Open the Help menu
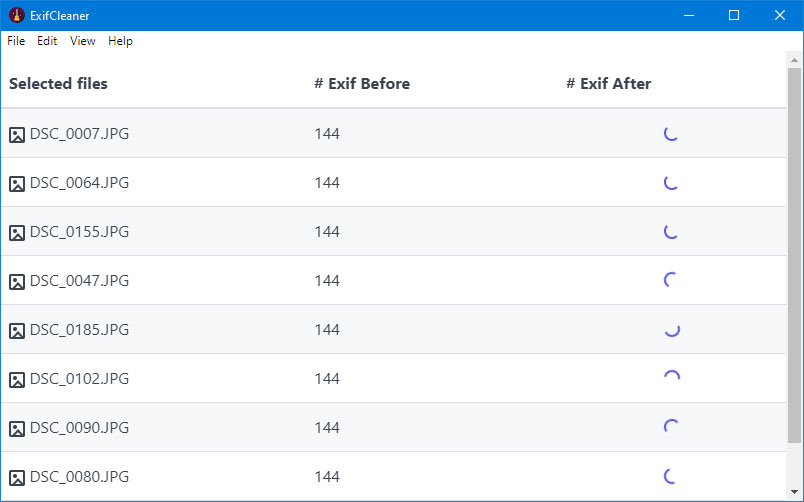The image size is (804, 502). tap(120, 41)
